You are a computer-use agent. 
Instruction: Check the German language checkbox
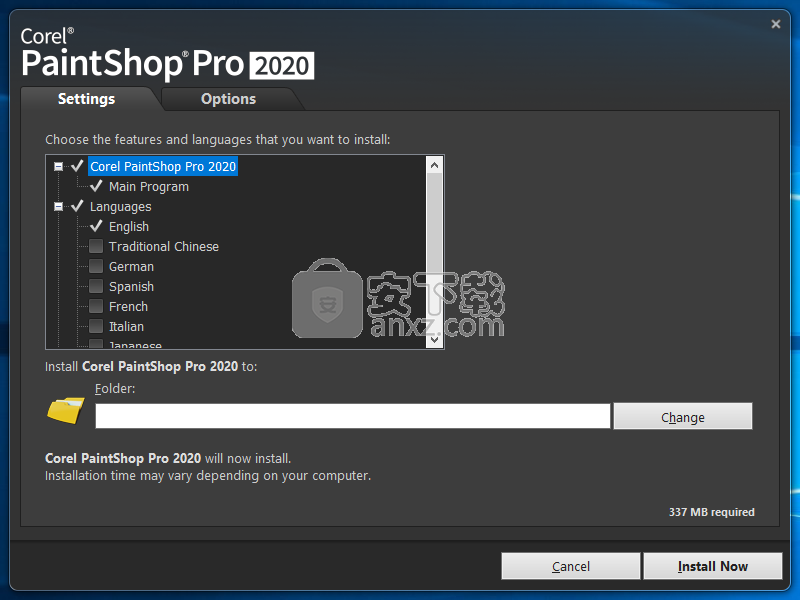[96, 266]
